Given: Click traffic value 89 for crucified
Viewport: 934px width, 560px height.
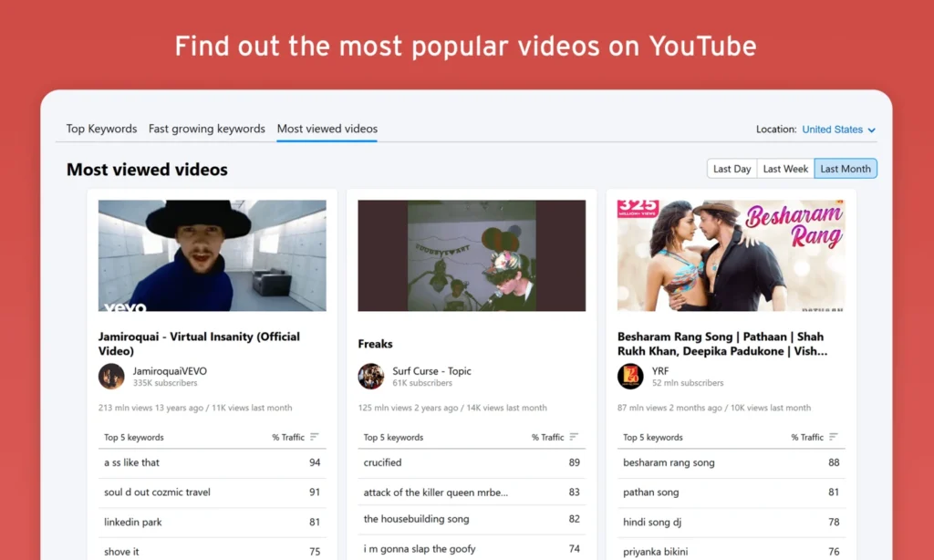Looking at the screenshot, I should click(575, 462).
